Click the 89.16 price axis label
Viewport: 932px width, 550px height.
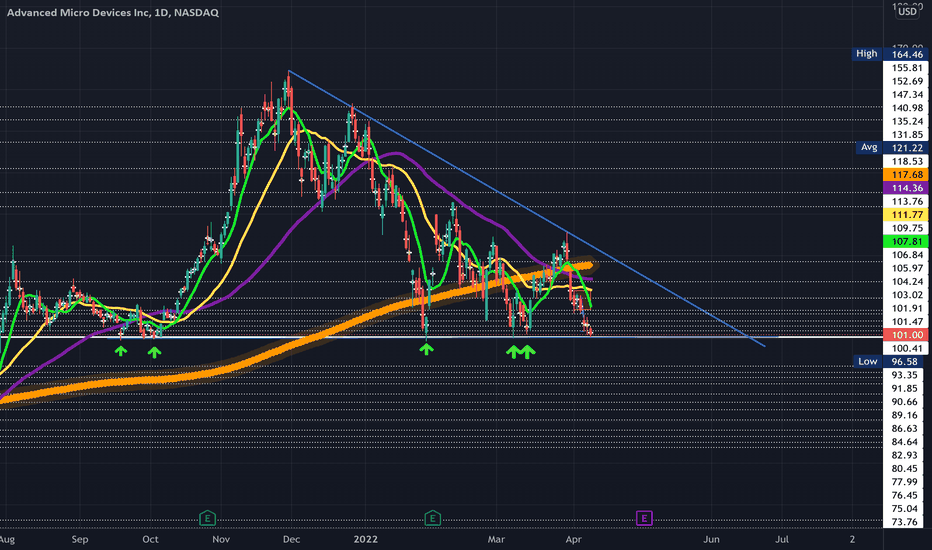click(x=904, y=415)
